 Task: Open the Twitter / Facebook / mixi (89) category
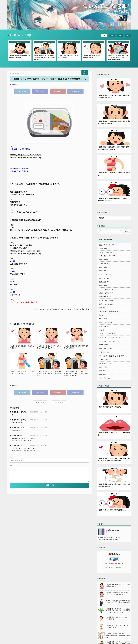click(x=109, y=311)
